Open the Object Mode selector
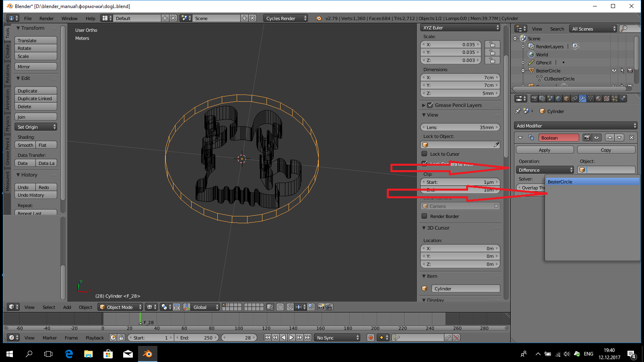The image size is (644, 362). (x=120, y=307)
